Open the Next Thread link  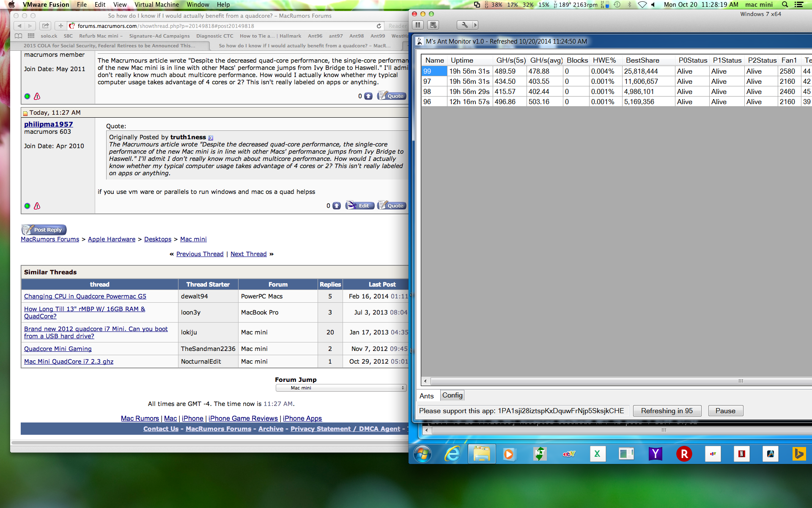(x=248, y=254)
